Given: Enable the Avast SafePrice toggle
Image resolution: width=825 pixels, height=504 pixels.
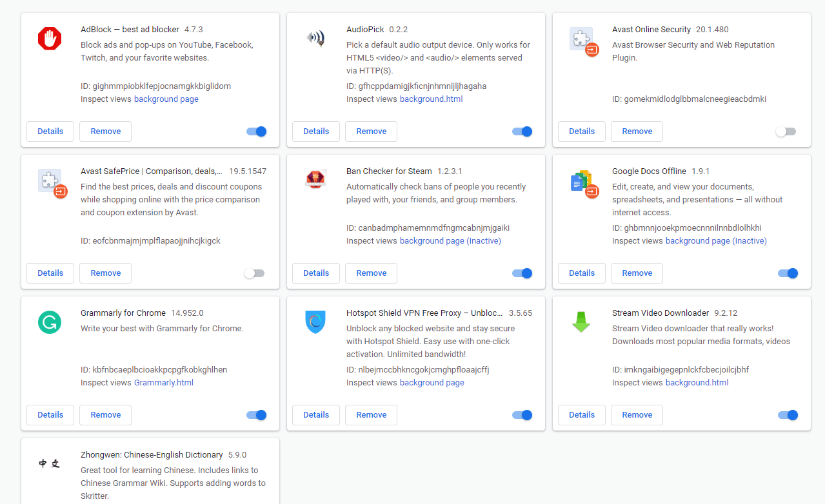Looking at the screenshot, I should click(254, 273).
